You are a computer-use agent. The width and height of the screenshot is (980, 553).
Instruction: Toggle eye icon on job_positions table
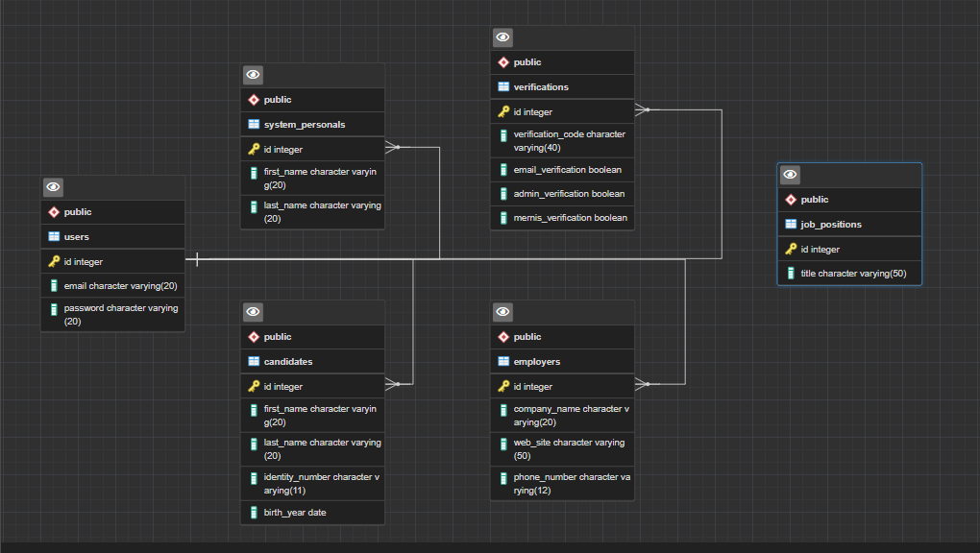790,175
